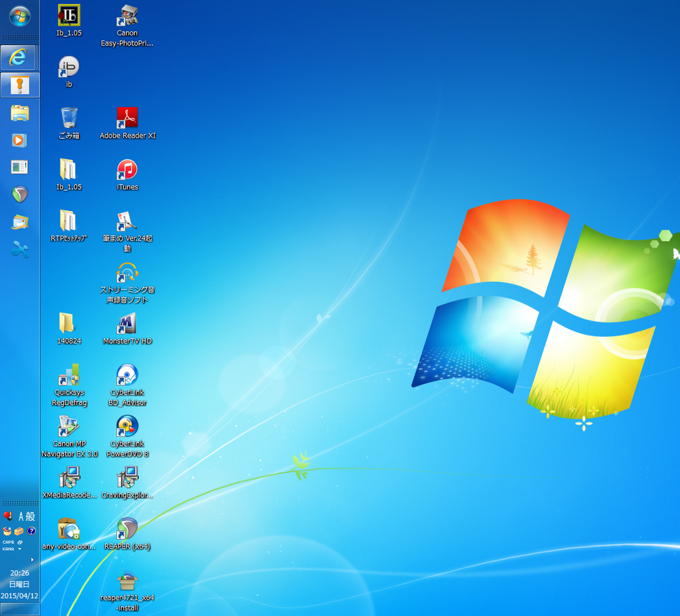The height and width of the screenshot is (616, 680).
Task: Toggle the KANA lock indicator
Action: [8, 549]
